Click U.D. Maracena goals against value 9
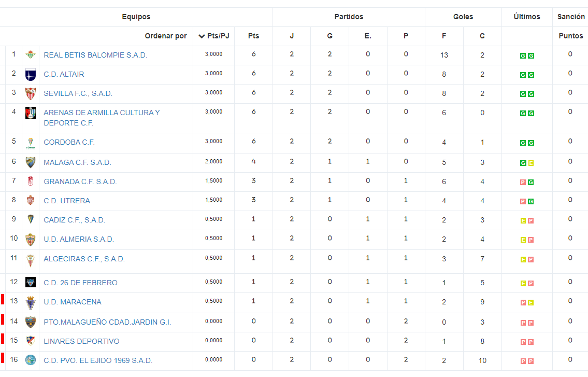Screen dimensions: 588x377 pos(482,302)
